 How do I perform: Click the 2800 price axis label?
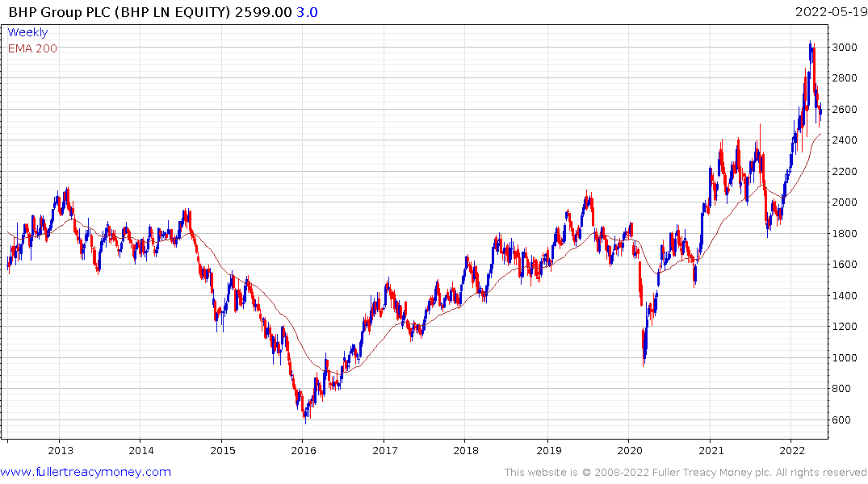click(845, 78)
